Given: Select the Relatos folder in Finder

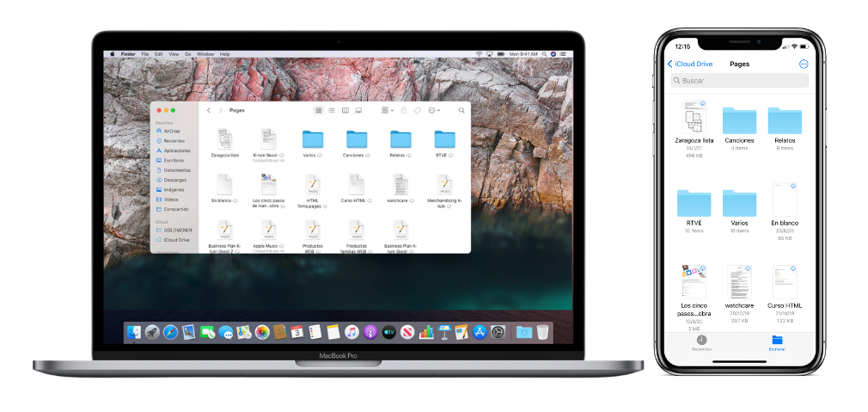Looking at the screenshot, I should 400,139.
